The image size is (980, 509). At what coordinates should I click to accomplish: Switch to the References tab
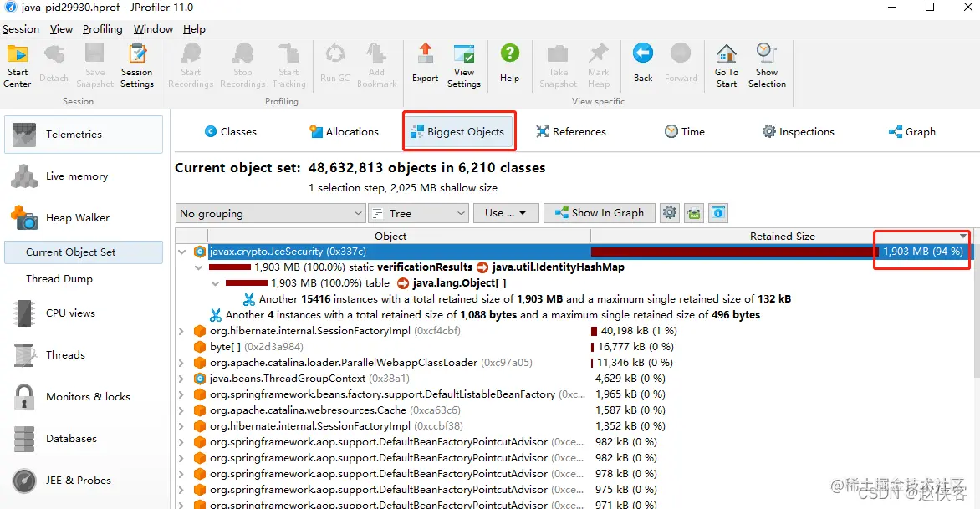(x=570, y=132)
